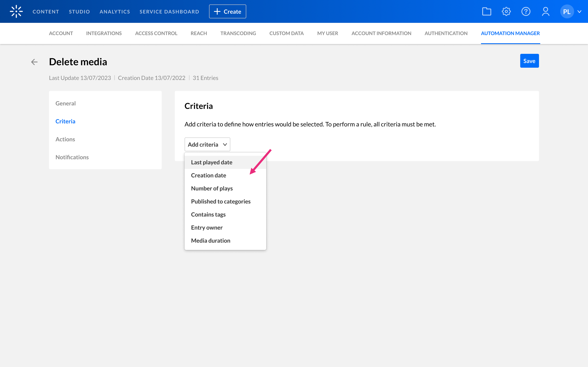Click the user profile icon
The width and height of the screenshot is (588, 367).
546,11
